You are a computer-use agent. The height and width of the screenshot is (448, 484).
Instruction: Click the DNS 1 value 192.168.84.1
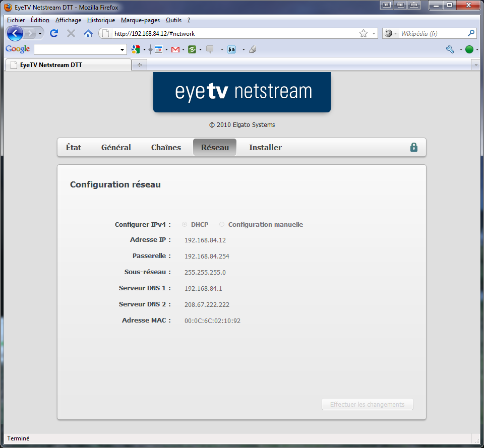[x=203, y=288]
